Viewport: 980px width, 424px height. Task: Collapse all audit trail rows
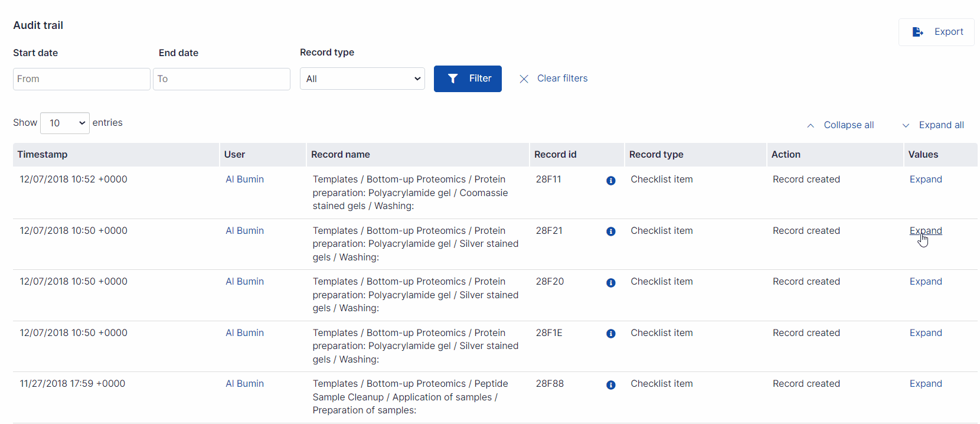[x=840, y=125]
